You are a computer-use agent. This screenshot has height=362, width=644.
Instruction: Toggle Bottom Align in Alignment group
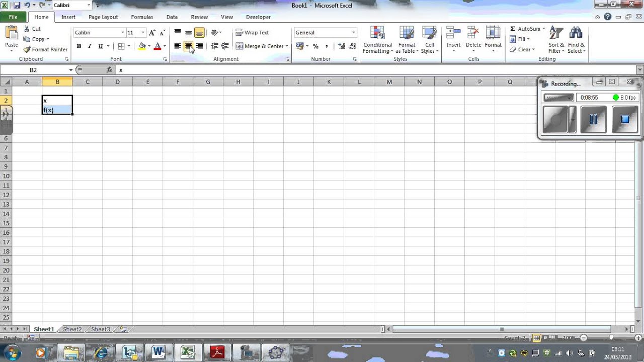pyautogui.click(x=199, y=33)
